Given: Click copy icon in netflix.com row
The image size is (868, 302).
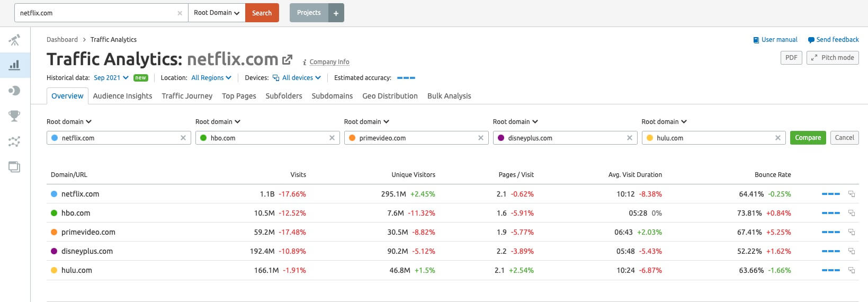Looking at the screenshot, I should 852,194.
